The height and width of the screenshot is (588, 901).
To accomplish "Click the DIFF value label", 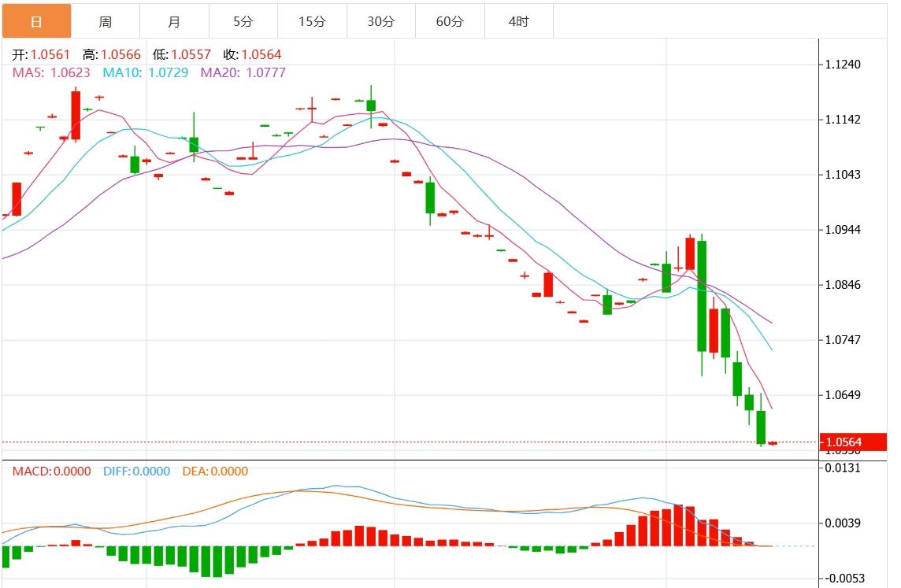I will (x=136, y=472).
